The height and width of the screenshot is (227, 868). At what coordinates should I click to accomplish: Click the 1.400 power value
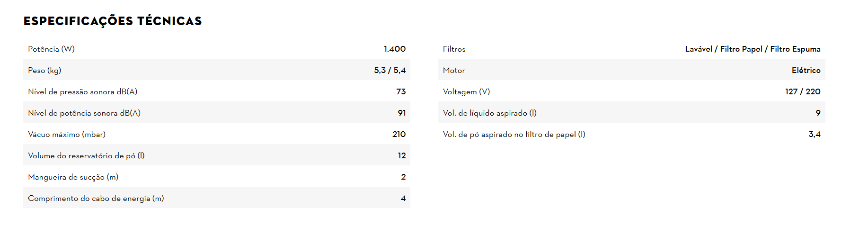(394, 49)
